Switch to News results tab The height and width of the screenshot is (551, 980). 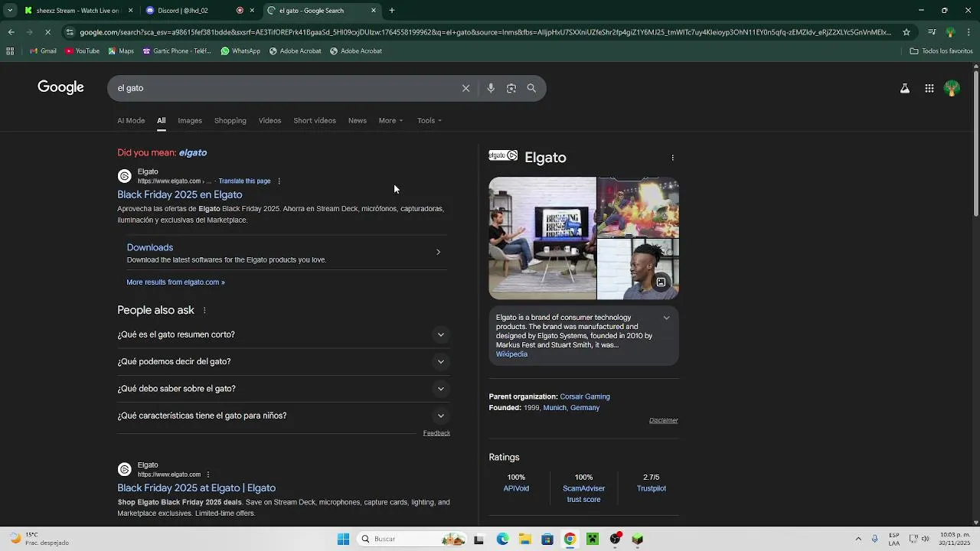pyautogui.click(x=358, y=121)
